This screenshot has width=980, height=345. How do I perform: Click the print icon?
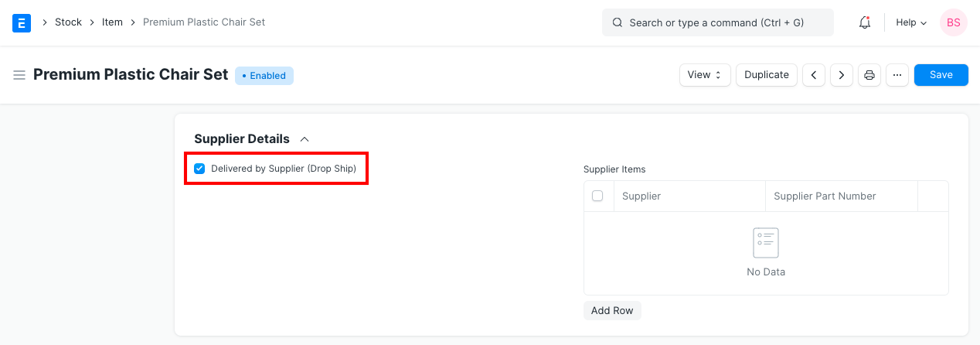coord(869,75)
